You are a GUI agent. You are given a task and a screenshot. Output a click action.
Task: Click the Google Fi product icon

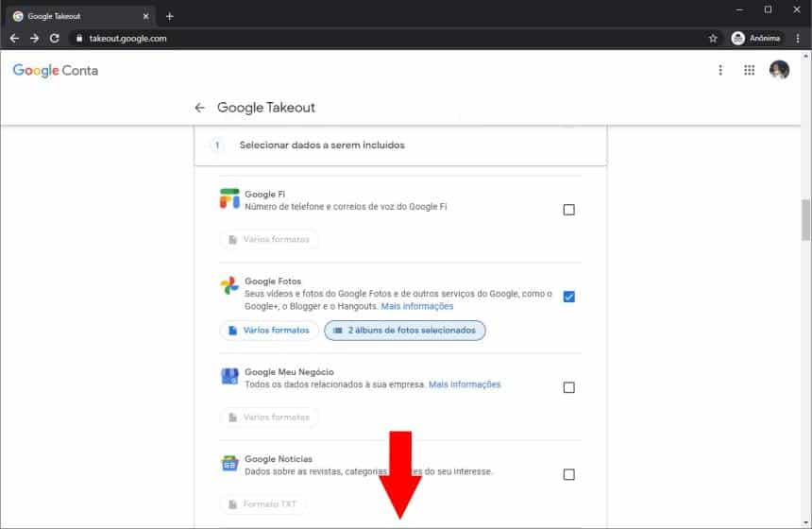click(229, 199)
